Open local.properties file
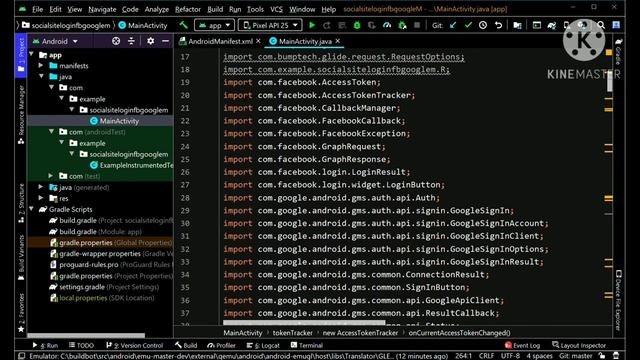This screenshot has width=640, height=360. pyautogui.click(x=102, y=298)
